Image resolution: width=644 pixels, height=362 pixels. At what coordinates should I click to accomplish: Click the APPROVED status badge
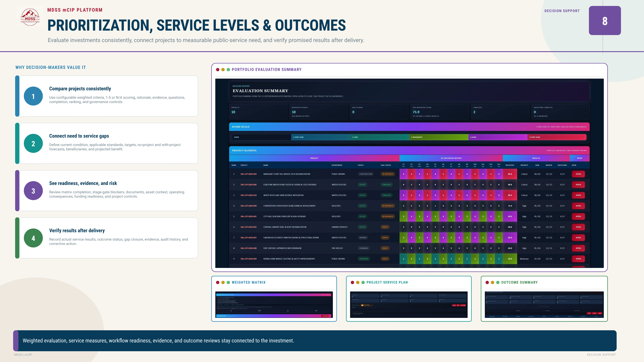click(x=364, y=259)
